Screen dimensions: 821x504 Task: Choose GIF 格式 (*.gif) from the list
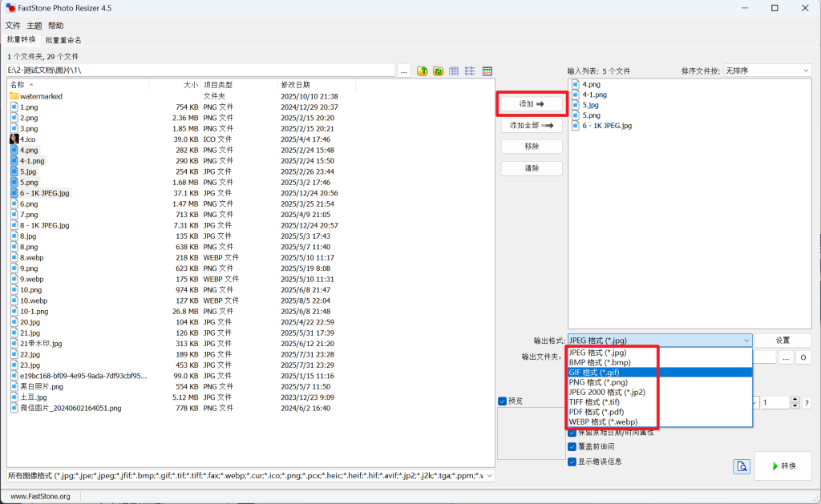pos(660,372)
